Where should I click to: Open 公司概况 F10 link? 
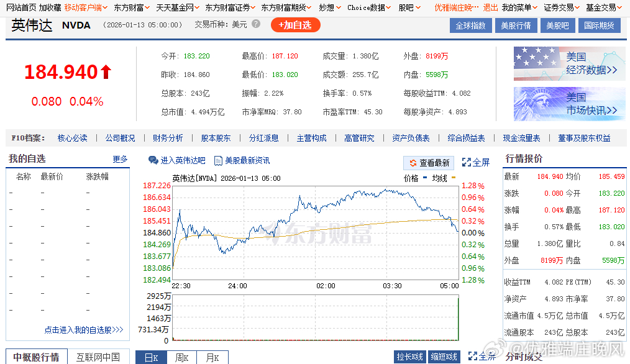120,138
